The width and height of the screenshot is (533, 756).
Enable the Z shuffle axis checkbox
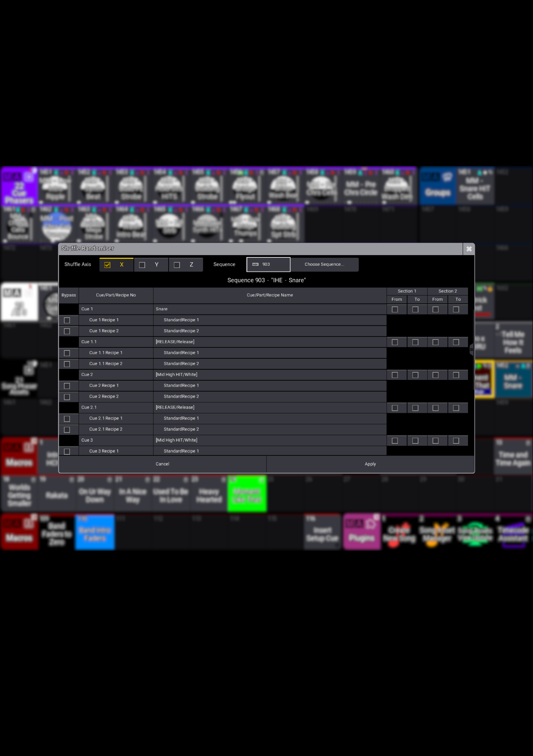point(177,265)
